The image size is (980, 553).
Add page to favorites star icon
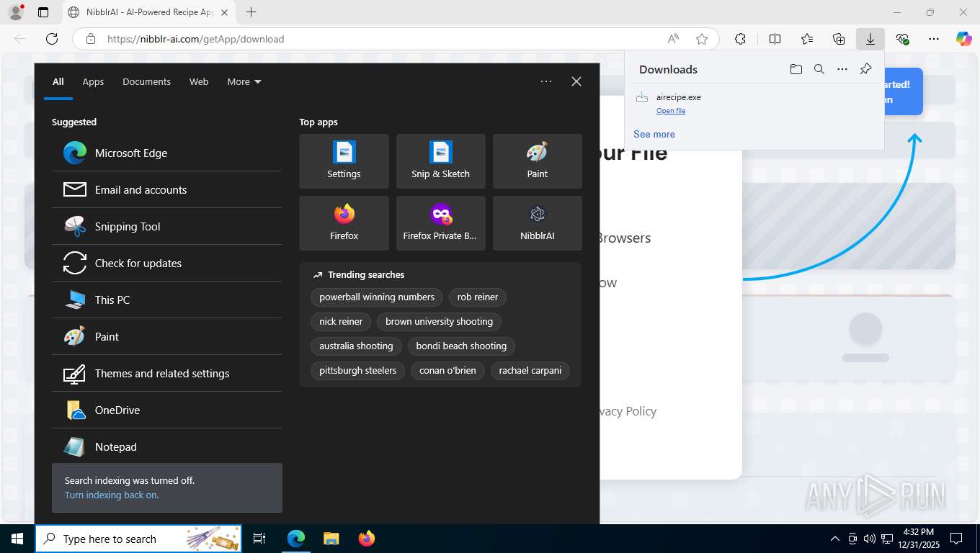(702, 39)
